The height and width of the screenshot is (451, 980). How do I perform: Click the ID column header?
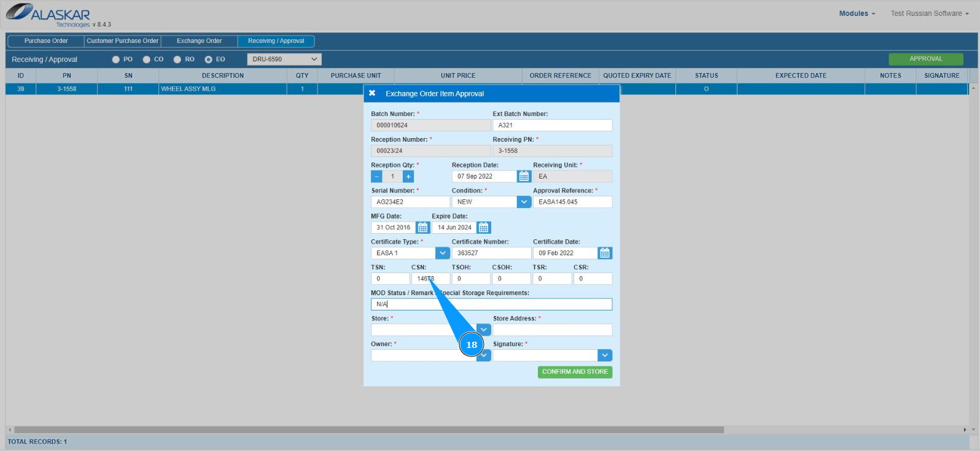coord(21,75)
